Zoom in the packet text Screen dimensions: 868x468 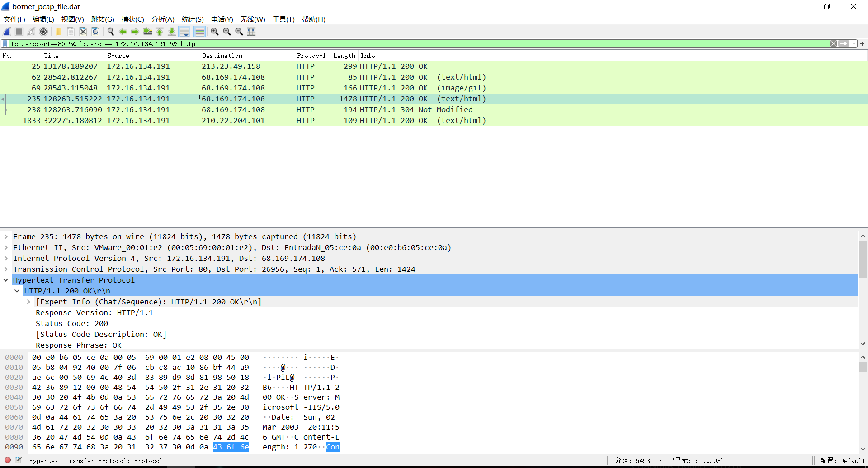pos(215,32)
